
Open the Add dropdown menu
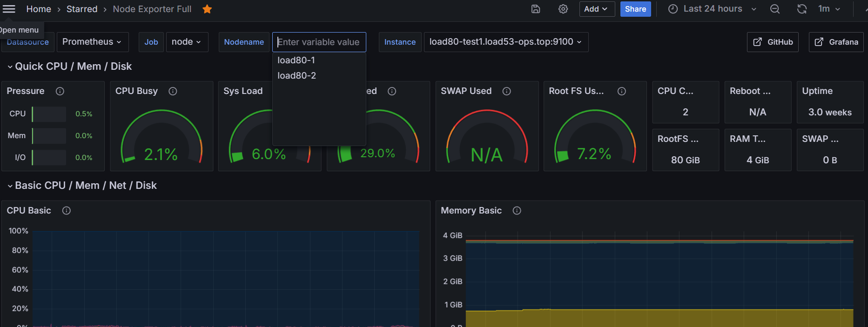(x=596, y=9)
